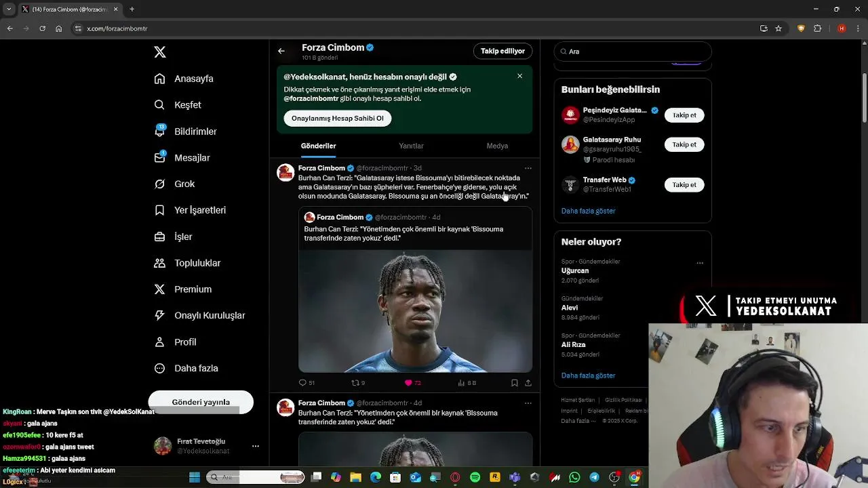868x488 pixels.
Task: Dismiss the verification banner with X
Action: (520, 76)
